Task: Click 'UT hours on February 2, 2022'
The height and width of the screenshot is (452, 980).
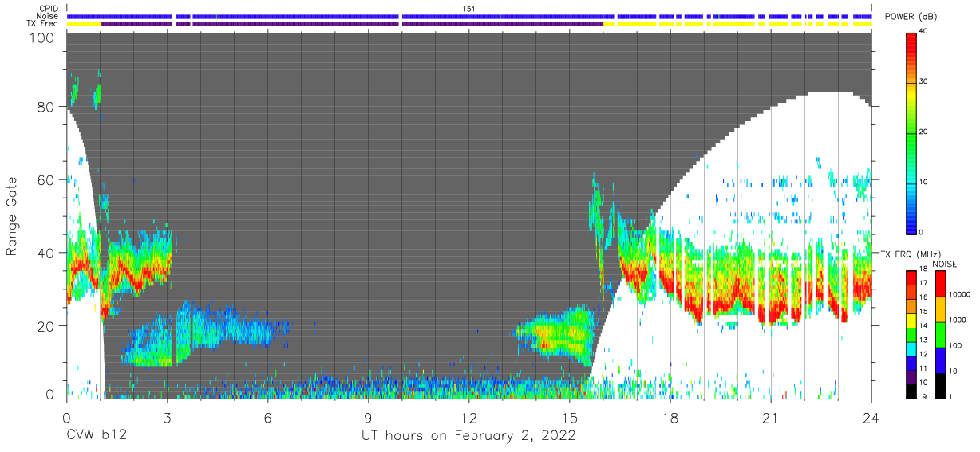Action: pos(469,435)
